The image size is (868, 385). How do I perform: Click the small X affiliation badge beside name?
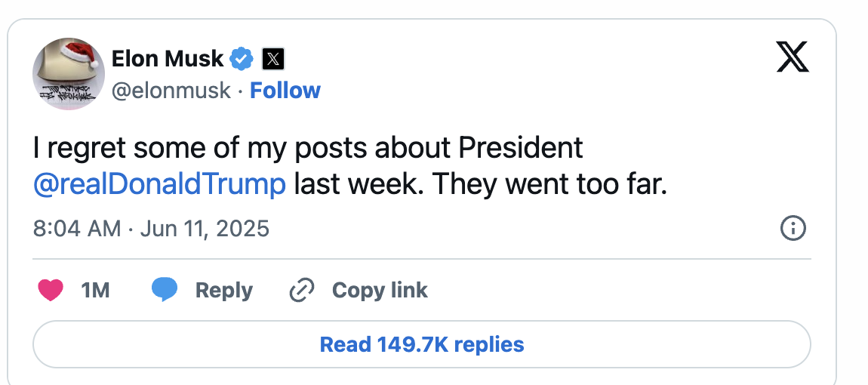(x=272, y=58)
